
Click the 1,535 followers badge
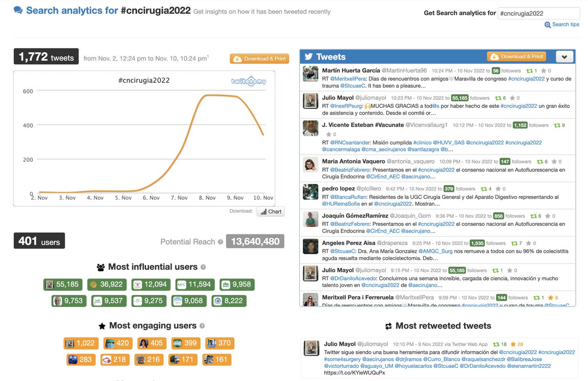point(477,243)
